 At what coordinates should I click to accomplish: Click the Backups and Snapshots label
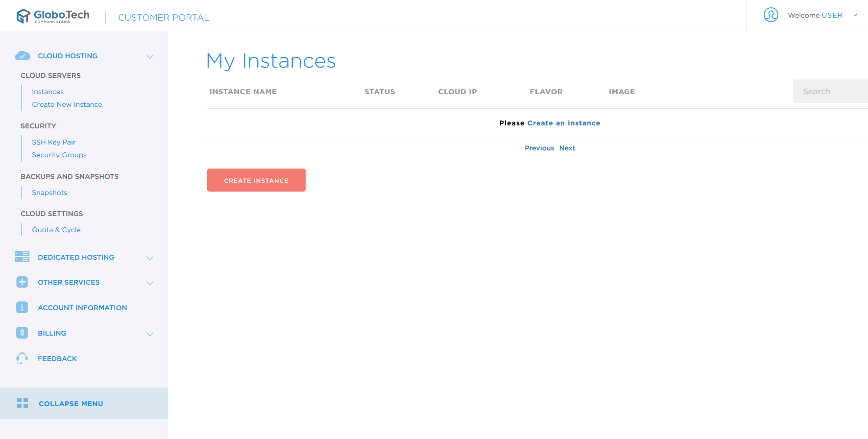click(70, 176)
